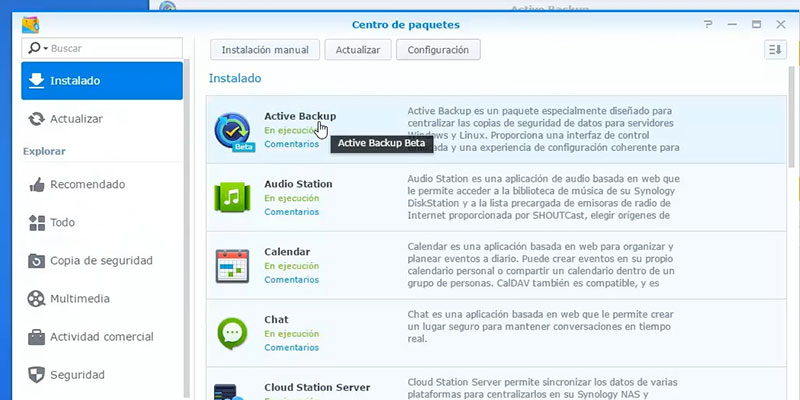Viewport: 800px width, 400px height.
Task: Click the sort order icon button
Action: (775, 49)
